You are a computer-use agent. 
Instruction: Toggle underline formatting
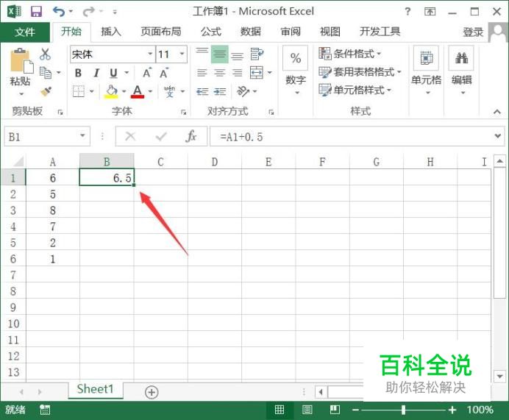pyautogui.click(x=113, y=73)
